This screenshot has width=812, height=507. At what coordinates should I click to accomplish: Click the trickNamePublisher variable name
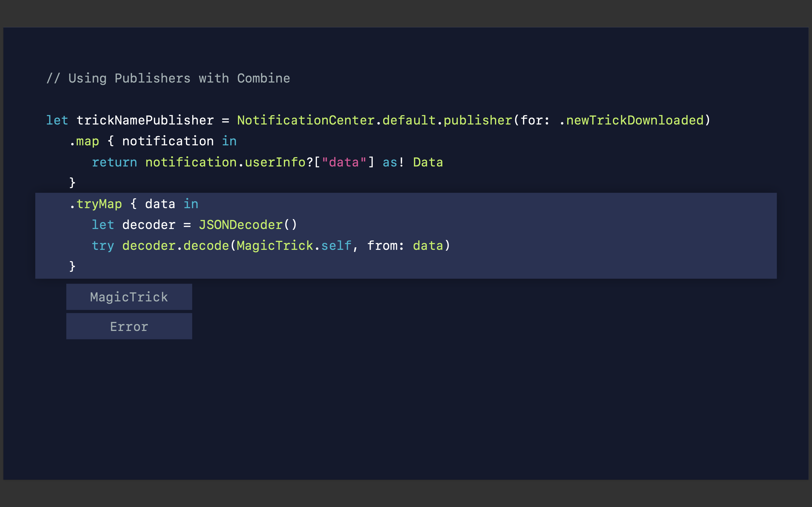[x=145, y=120]
